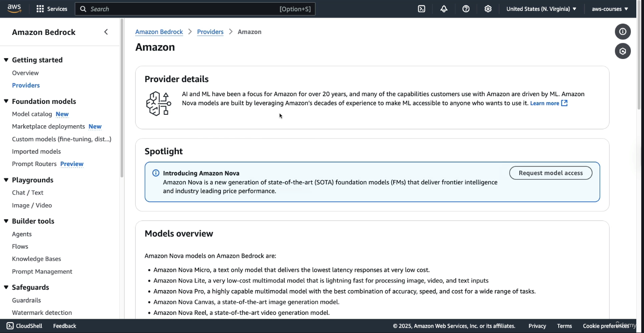Click the Learn more external link icon
This screenshot has height=333, width=644.
point(564,103)
